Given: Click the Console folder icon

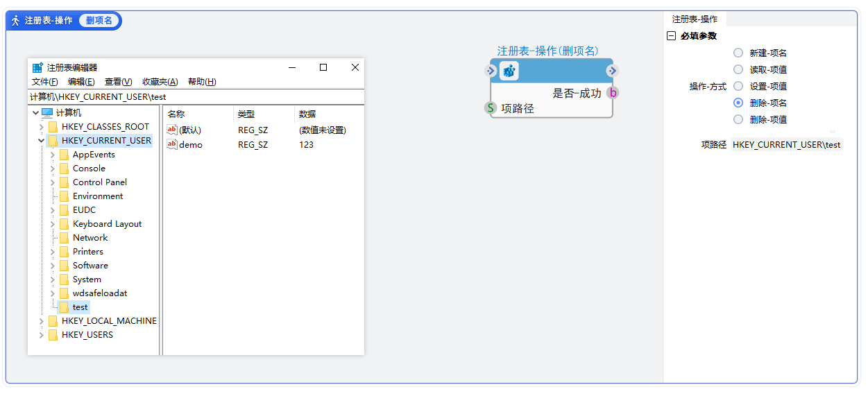Looking at the screenshot, I should [64, 168].
